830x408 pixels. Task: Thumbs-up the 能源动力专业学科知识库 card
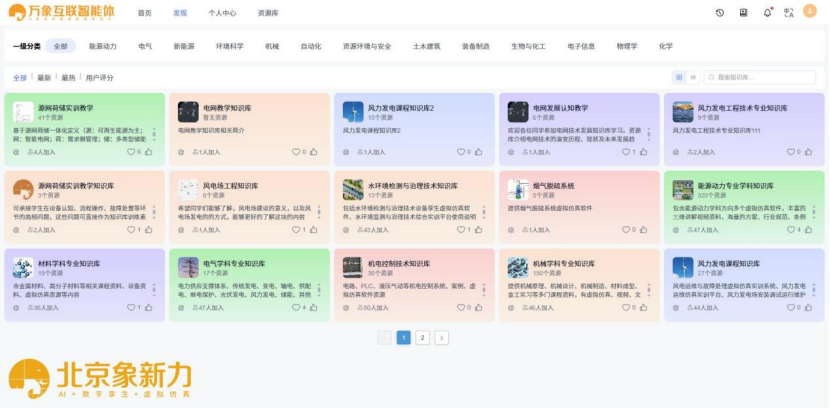pos(810,230)
